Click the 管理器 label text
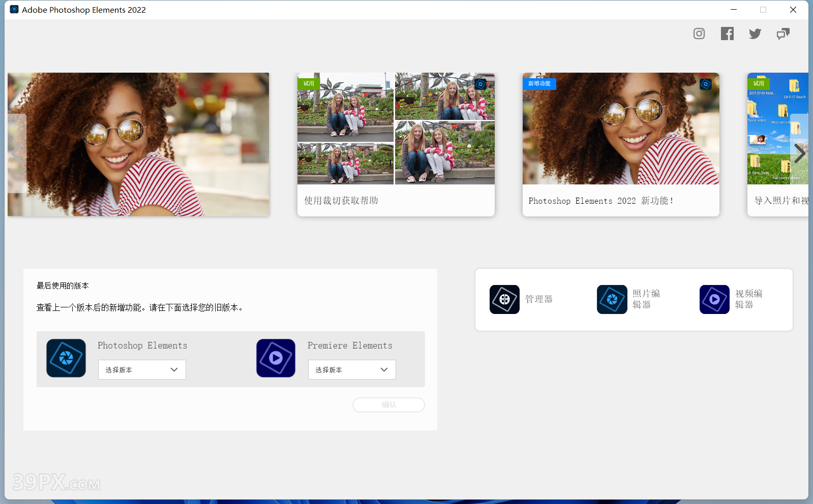The width and height of the screenshot is (813, 504). click(x=539, y=299)
